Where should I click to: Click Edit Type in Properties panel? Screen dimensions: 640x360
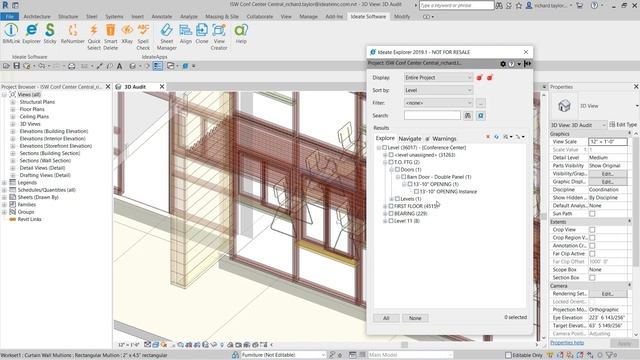click(x=623, y=124)
